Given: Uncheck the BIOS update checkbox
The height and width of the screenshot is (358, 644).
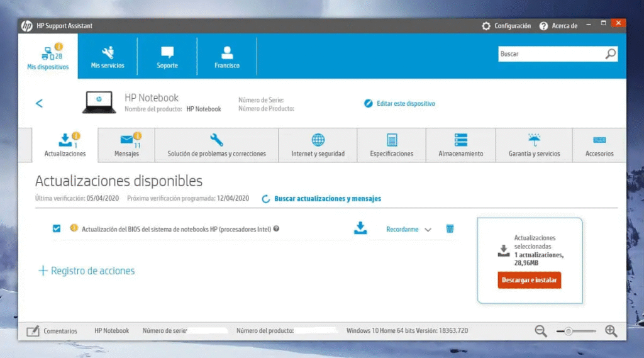Looking at the screenshot, I should (57, 228).
